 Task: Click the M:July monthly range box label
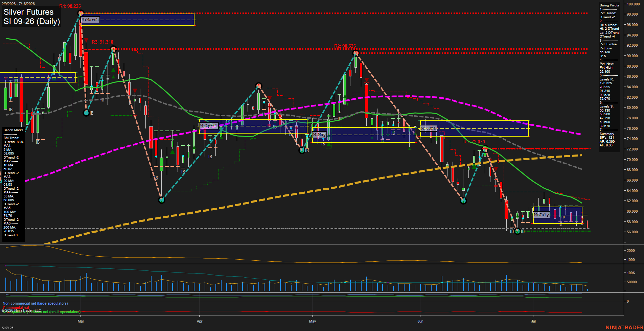coord(542,215)
